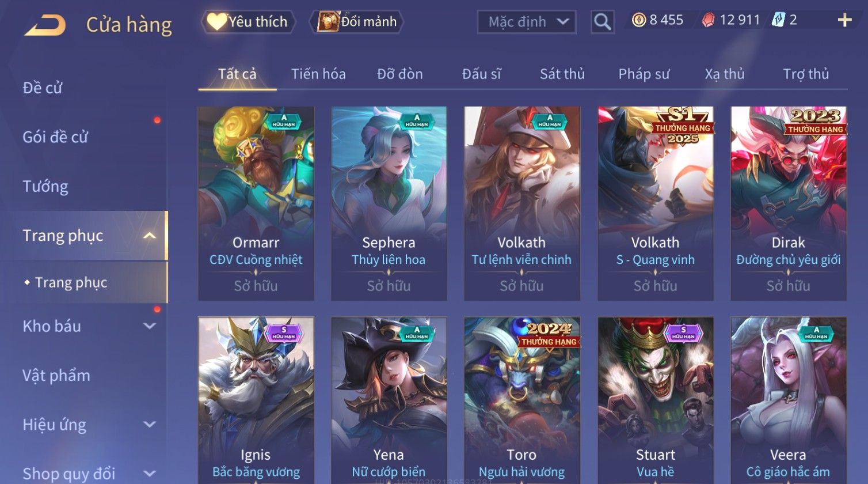Switch to the Sát thủ tab

(x=562, y=74)
